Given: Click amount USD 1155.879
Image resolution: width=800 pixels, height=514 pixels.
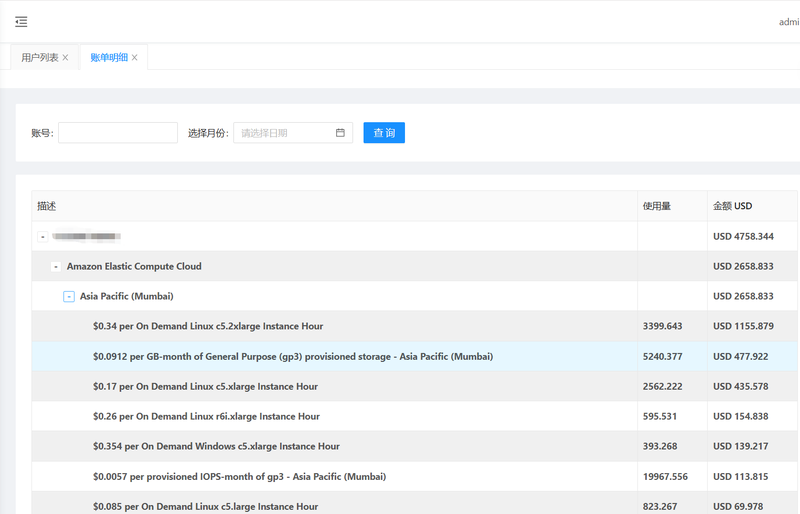Looking at the screenshot, I should [x=743, y=326].
